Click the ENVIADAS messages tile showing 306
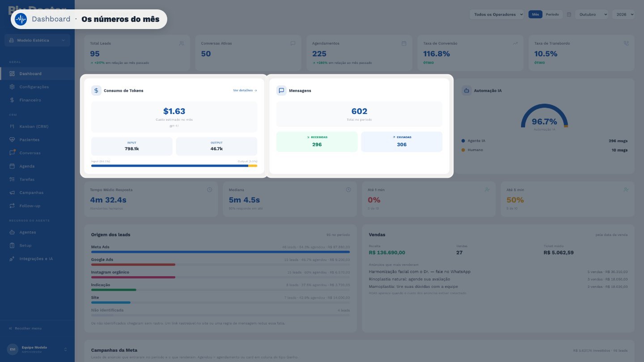 (402, 142)
